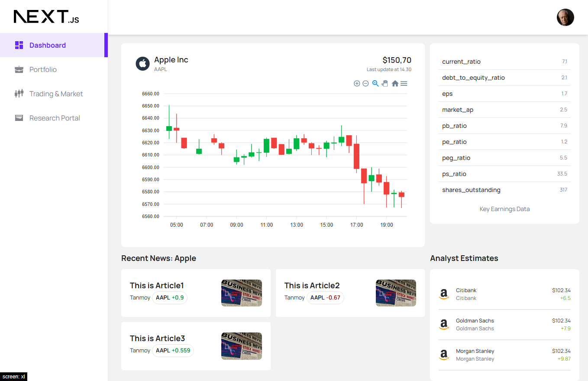Click Article2's news thumbnail image

click(396, 293)
